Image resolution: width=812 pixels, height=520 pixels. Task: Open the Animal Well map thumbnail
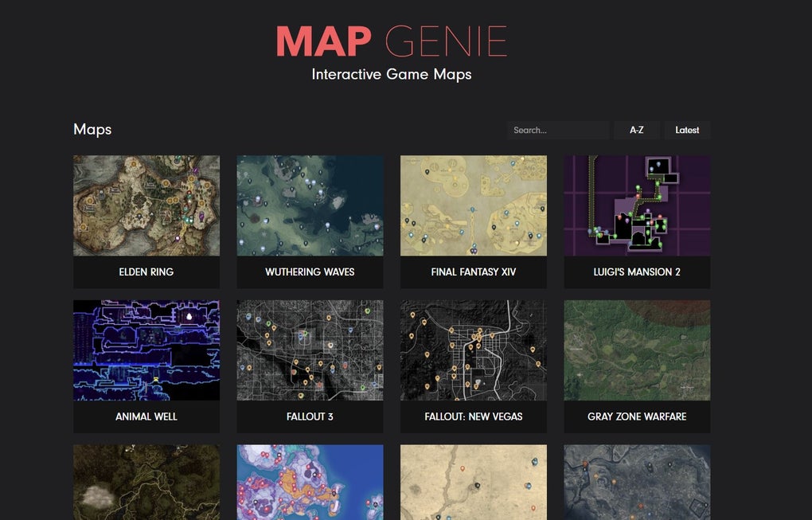click(x=146, y=350)
